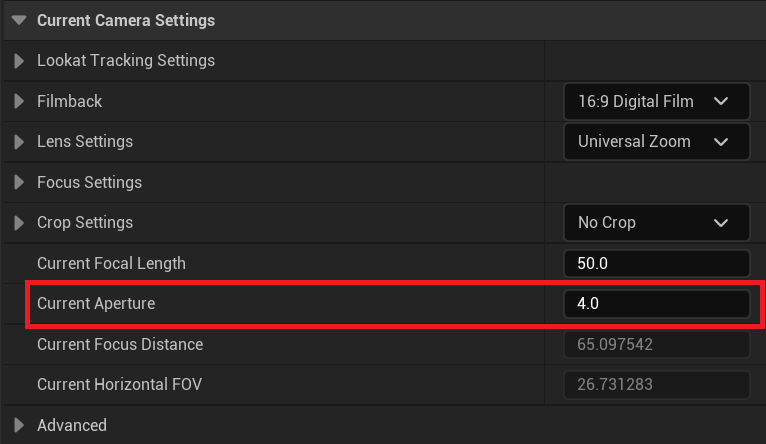Image resolution: width=766 pixels, height=444 pixels.
Task: Expand the Advanced section arrow
Action: point(19,425)
